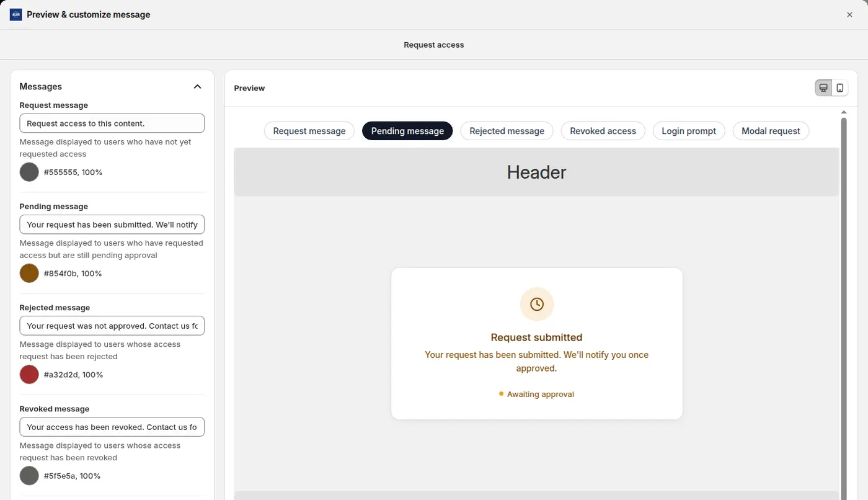Click the '#a32d2d, 100%' color value text

tap(73, 375)
